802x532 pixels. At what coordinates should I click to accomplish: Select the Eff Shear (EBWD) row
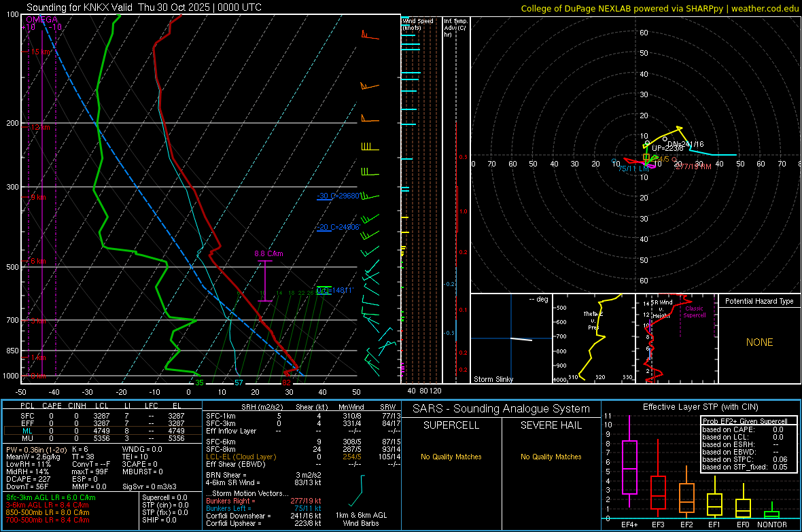pos(303,465)
